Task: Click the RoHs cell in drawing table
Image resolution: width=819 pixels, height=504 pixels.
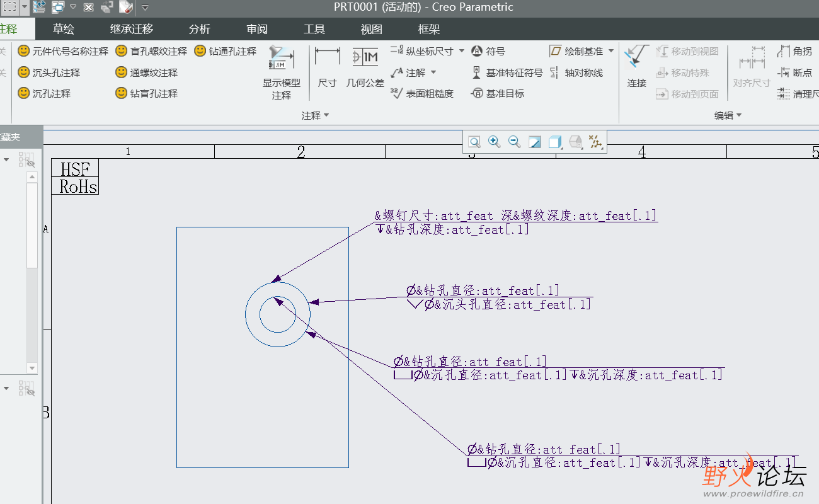Action: pyautogui.click(x=75, y=186)
